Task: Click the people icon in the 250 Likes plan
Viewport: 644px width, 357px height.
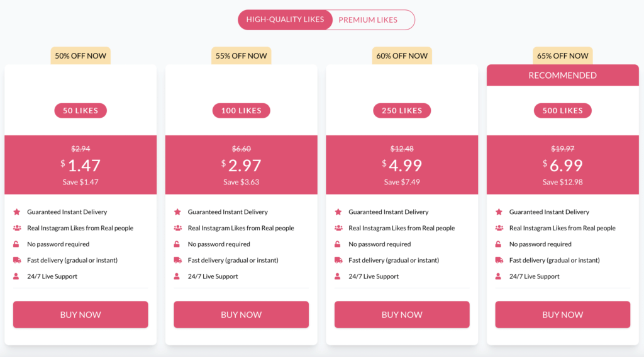Action: [x=338, y=228]
